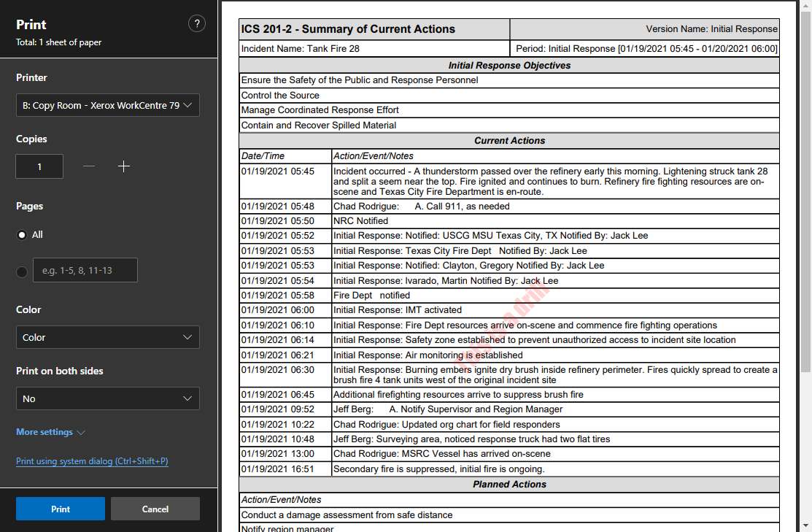Click 'Contain and Recover Spilled Material' row

pyautogui.click(x=509, y=126)
